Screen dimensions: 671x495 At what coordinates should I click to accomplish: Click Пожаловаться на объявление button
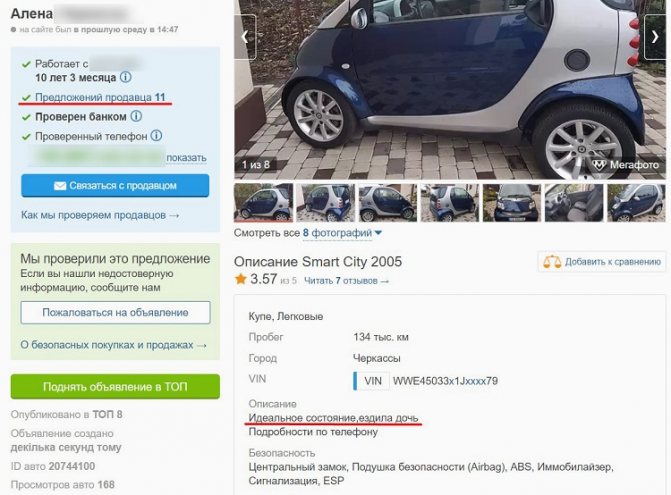(x=116, y=312)
